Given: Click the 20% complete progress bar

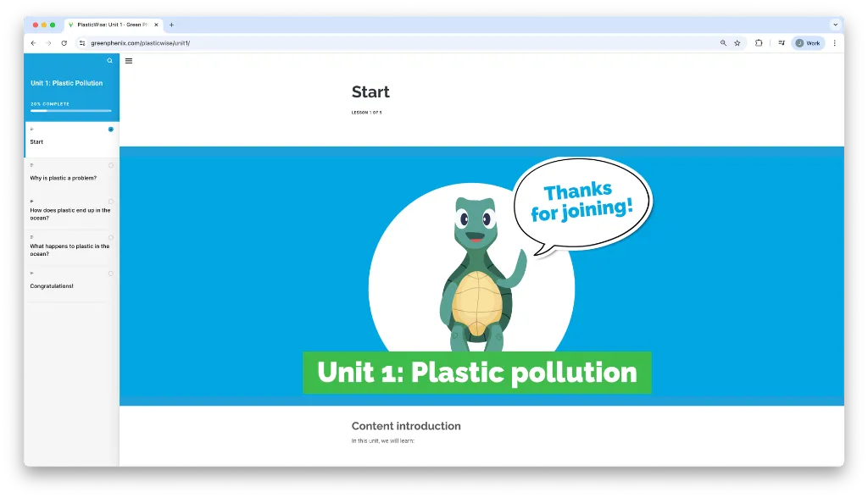Looking at the screenshot, I should (x=71, y=110).
